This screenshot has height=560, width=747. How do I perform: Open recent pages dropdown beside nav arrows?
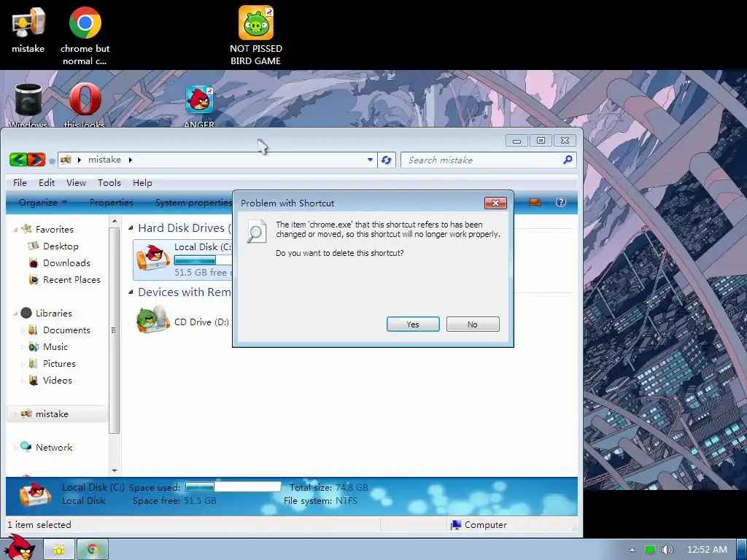tap(52, 161)
